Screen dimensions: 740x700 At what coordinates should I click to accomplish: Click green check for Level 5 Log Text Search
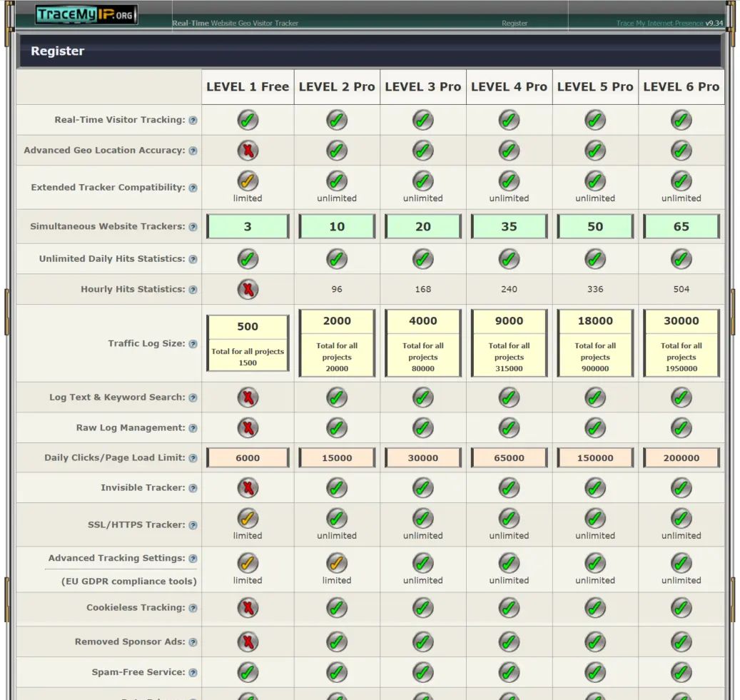tap(595, 397)
